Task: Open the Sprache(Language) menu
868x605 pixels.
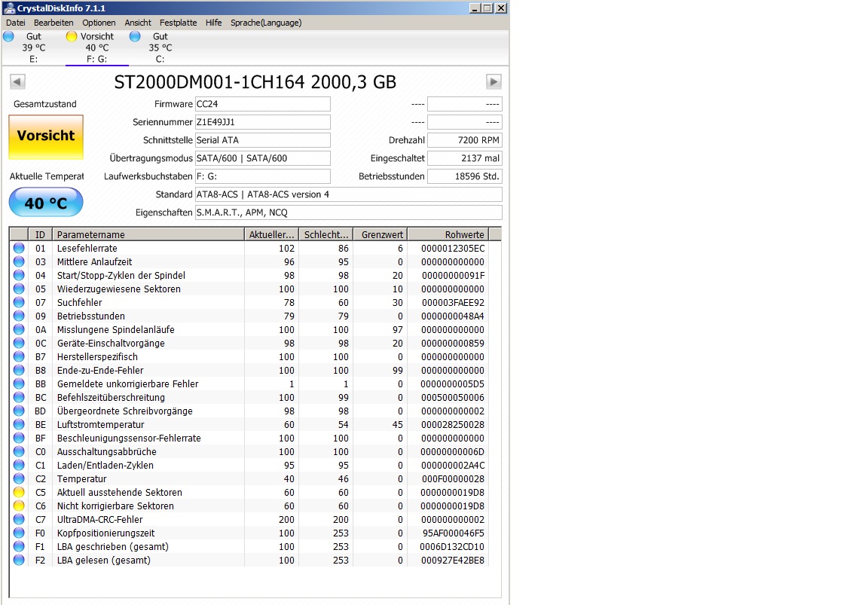Action: (266, 23)
